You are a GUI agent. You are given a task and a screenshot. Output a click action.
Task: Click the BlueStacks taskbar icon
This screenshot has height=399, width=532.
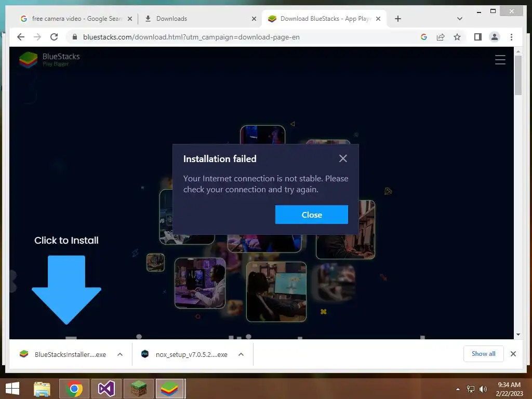[170, 389]
